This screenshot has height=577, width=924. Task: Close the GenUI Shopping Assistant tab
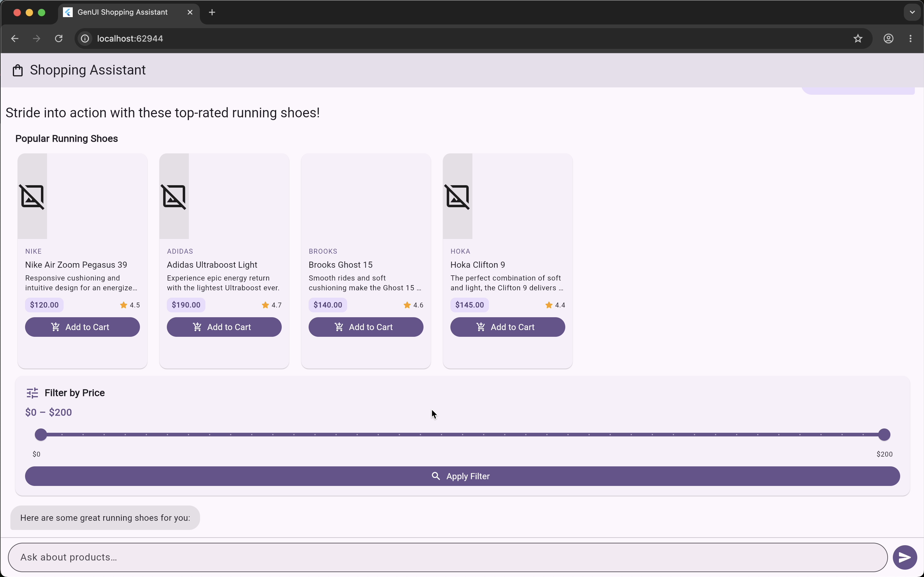[190, 12]
